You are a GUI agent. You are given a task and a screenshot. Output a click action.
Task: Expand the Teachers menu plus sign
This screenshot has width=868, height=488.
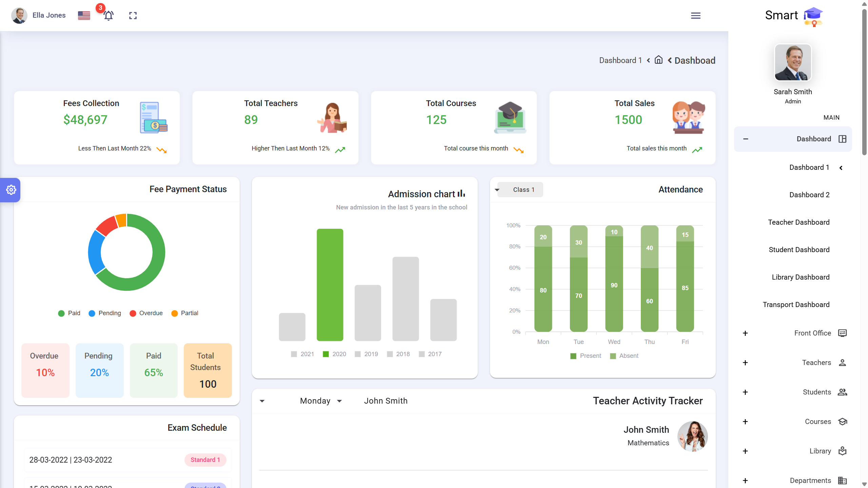click(745, 363)
